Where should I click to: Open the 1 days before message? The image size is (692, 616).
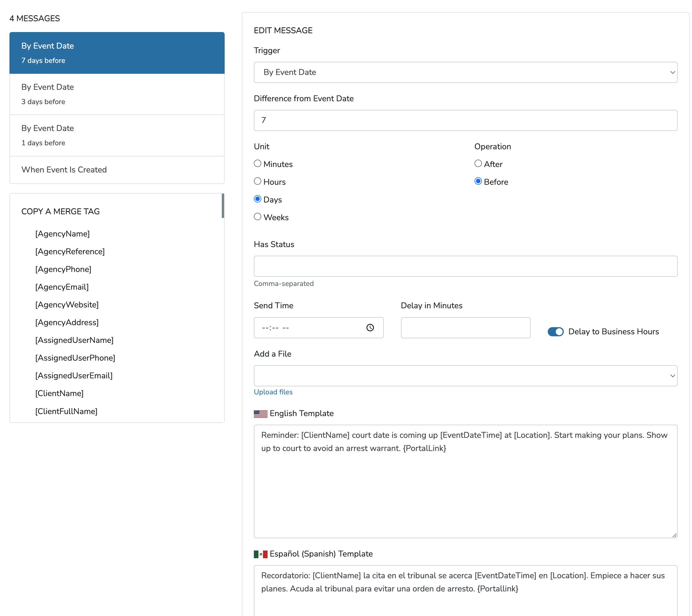[117, 135]
